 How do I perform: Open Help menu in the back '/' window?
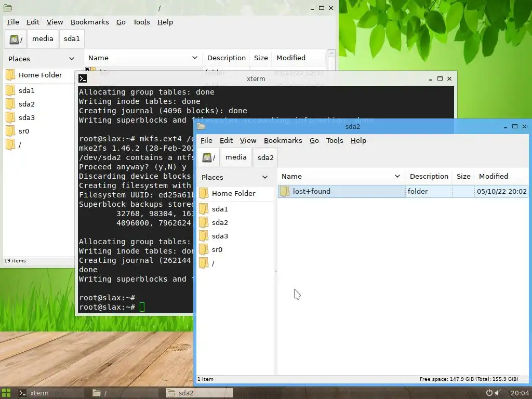point(165,22)
